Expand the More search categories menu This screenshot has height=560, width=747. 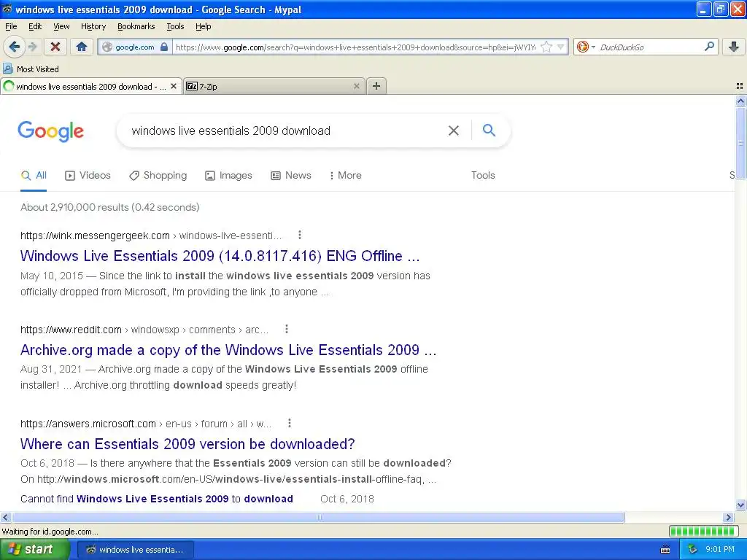pos(345,175)
